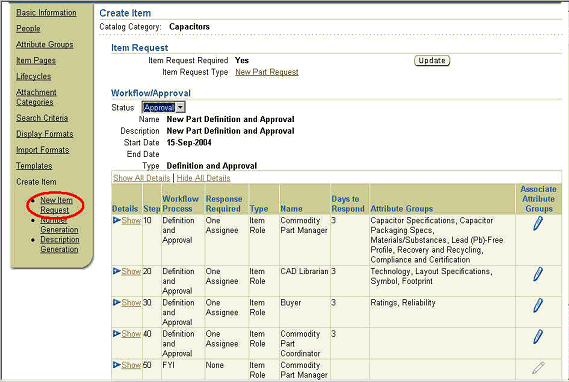This screenshot has width=569, height=382.
Task: Click Type value 'Definition and Approval'
Action: [x=212, y=166]
